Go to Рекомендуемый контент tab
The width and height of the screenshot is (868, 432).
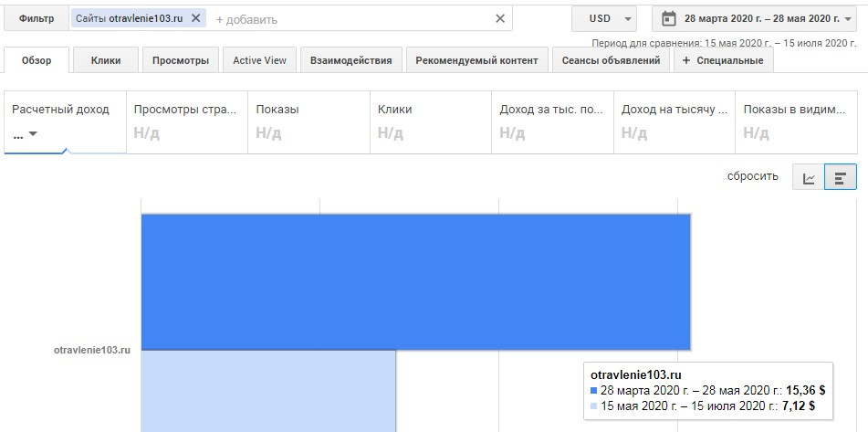(x=476, y=60)
